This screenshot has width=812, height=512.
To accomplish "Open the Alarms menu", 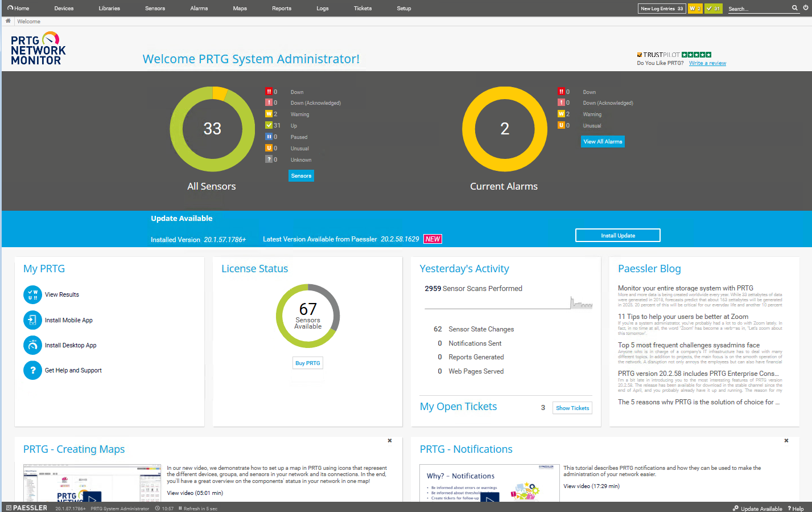I will point(199,9).
